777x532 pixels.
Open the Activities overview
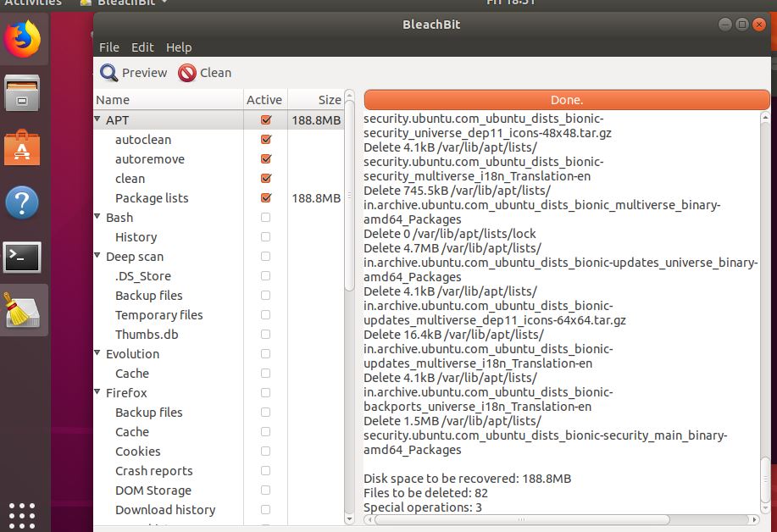pyautogui.click(x=33, y=3)
